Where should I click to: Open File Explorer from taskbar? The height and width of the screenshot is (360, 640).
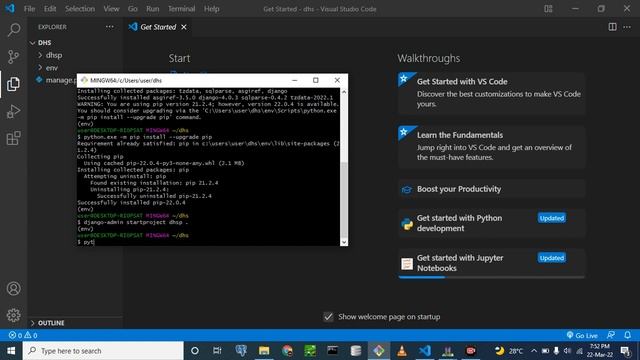click(x=264, y=351)
